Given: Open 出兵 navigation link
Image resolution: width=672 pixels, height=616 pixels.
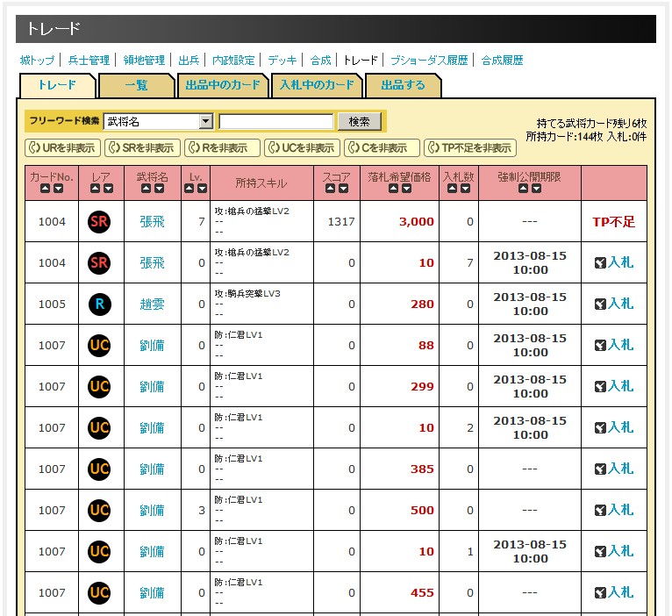Looking at the screenshot, I should tap(189, 60).
